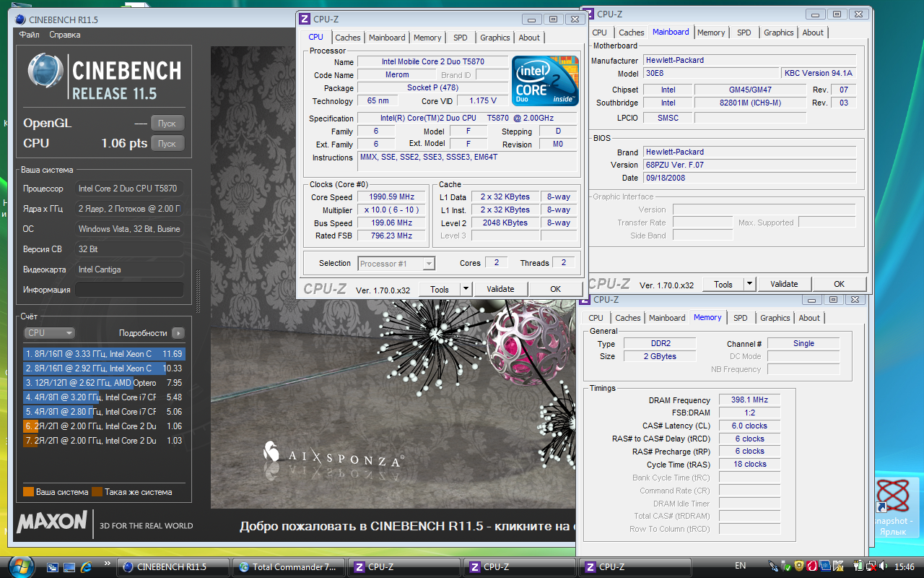Select About tab in Mainboard window
The image size is (924, 578).
pos(813,33)
